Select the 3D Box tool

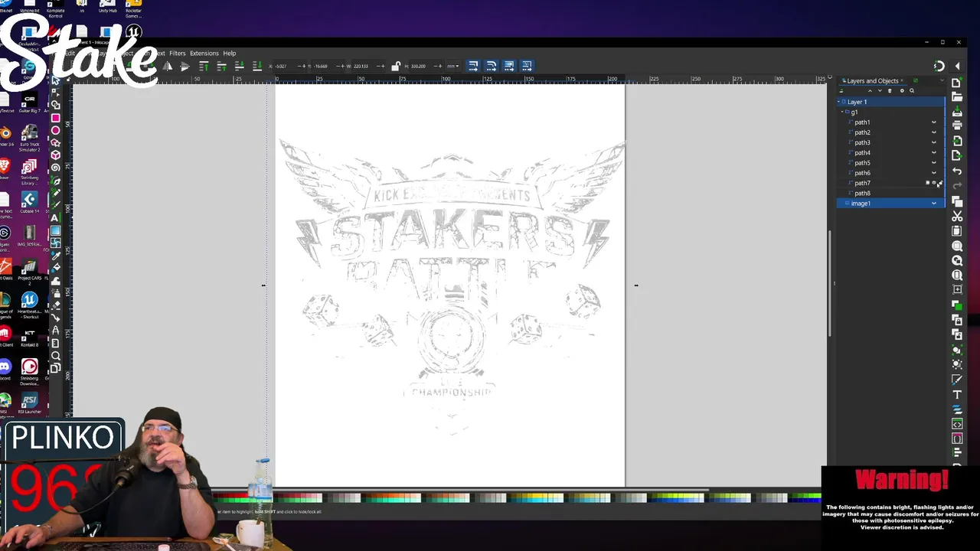tap(55, 155)
